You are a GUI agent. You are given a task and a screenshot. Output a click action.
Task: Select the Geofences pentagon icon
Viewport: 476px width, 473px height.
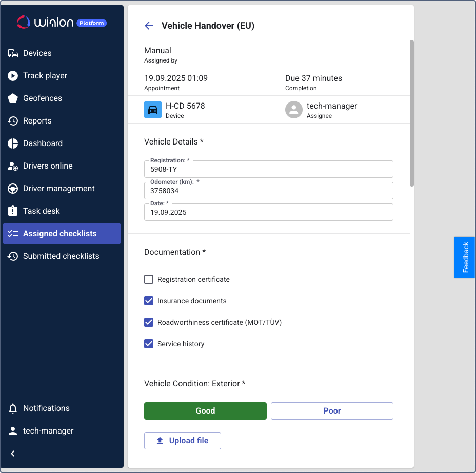(x=13, y=98)
